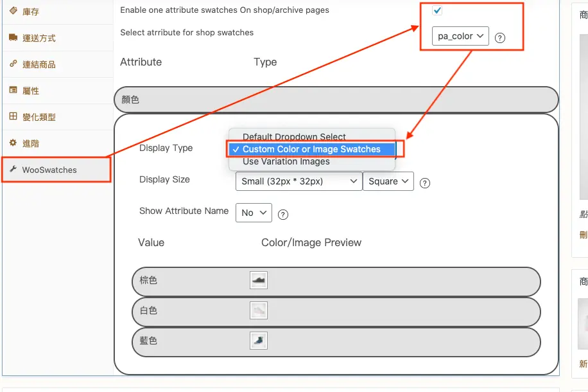Click help icon next to Square dropdown
588x392 pixels.
[425, 183]
